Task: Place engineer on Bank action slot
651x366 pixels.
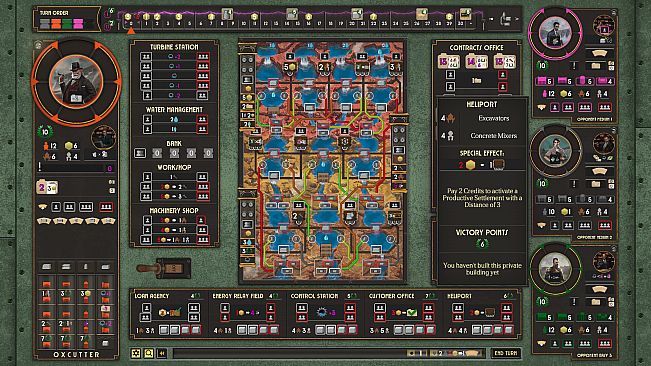Action: [140, 153]
